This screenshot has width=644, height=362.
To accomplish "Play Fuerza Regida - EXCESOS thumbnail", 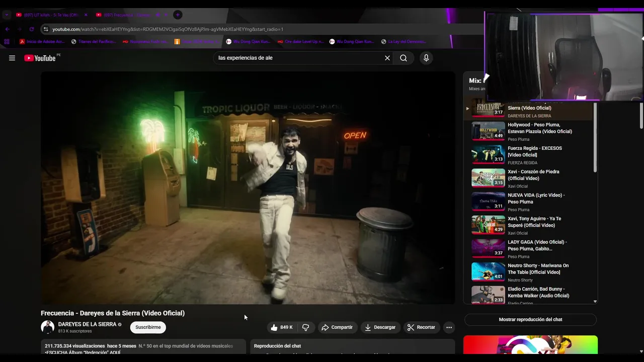I will tap(488, 154).
